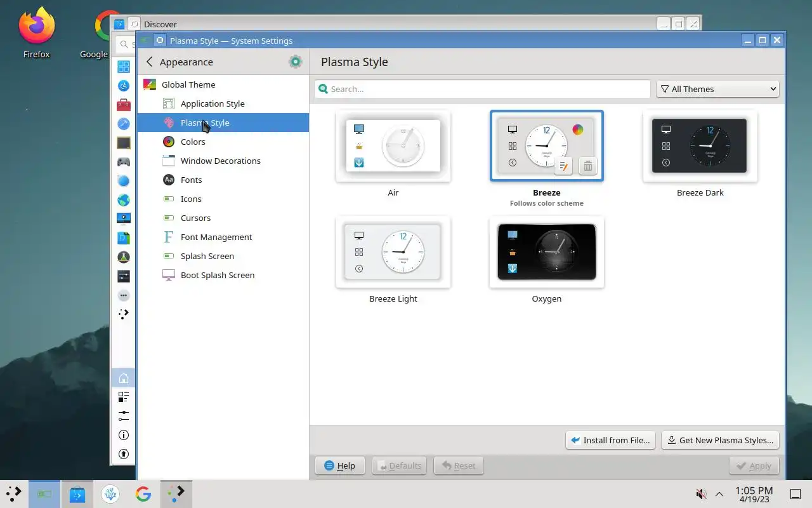The image size is (812, 508).
Task: Open Splash Screen settings
Action: pyautogui.click(x=223, y=256)
